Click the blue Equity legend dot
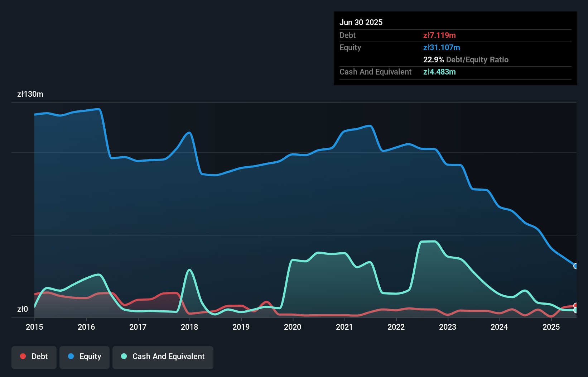 (x=71, y=356)
